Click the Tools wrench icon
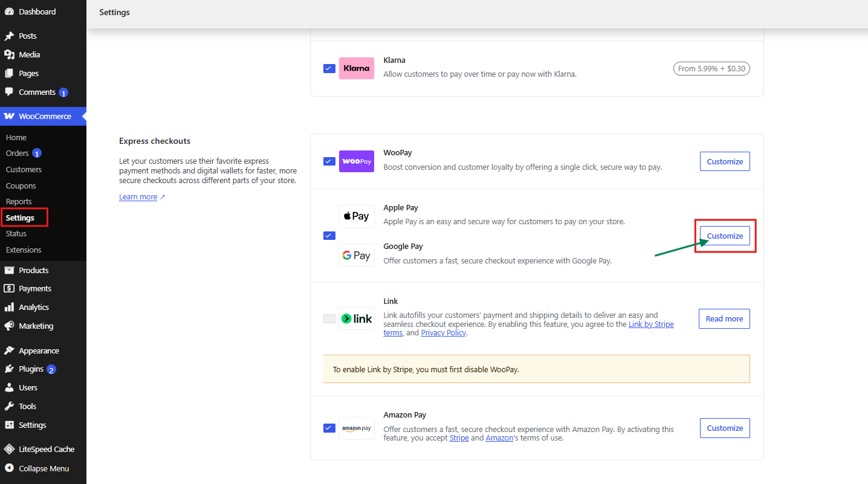The image size is (868, 484). [x=9, y=406]
